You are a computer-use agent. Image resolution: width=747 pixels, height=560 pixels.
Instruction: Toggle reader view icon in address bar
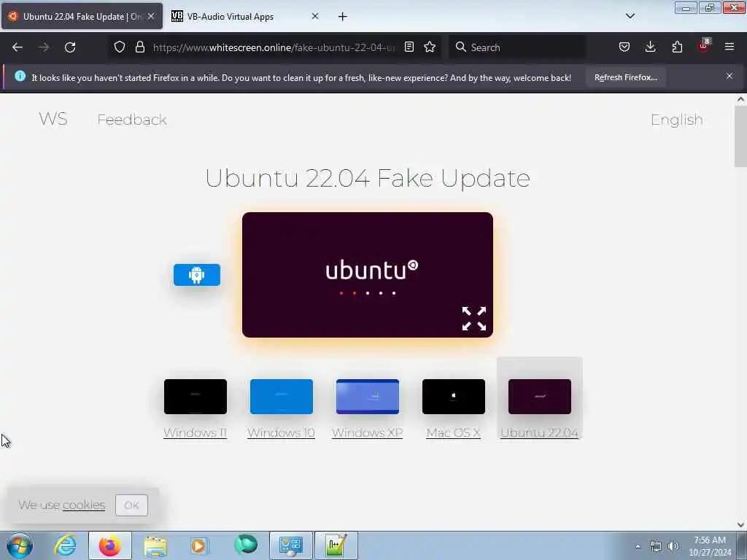tap(409, 47)
